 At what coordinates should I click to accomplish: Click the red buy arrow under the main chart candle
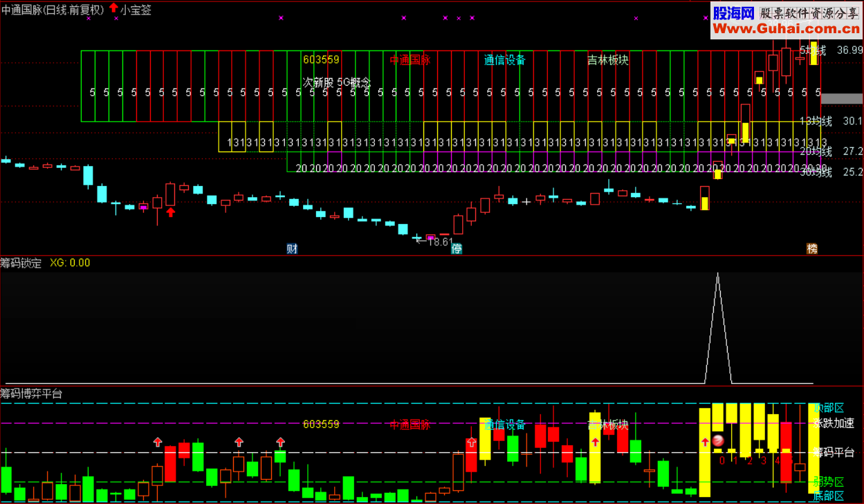170,212
